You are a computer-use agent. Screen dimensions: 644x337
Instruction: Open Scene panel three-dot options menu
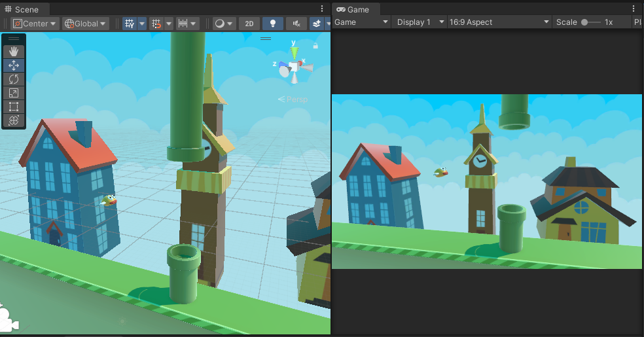pyautogui.click(x=322, y=9)
